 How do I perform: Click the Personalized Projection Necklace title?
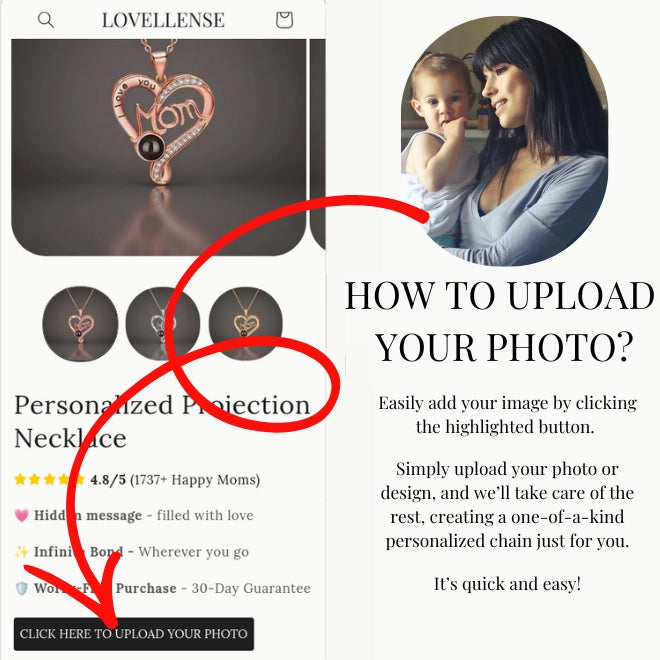162,421
